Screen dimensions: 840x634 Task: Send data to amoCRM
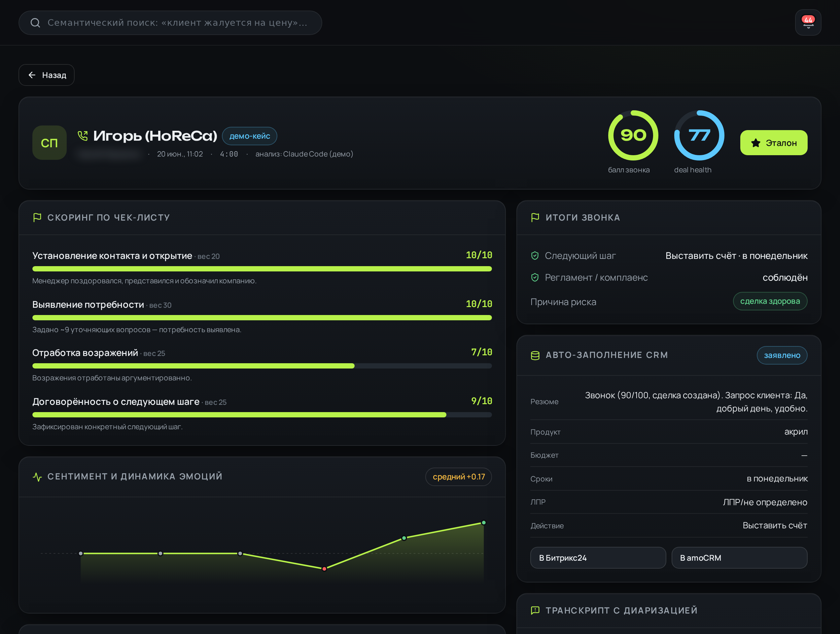[x=739, y=558]
